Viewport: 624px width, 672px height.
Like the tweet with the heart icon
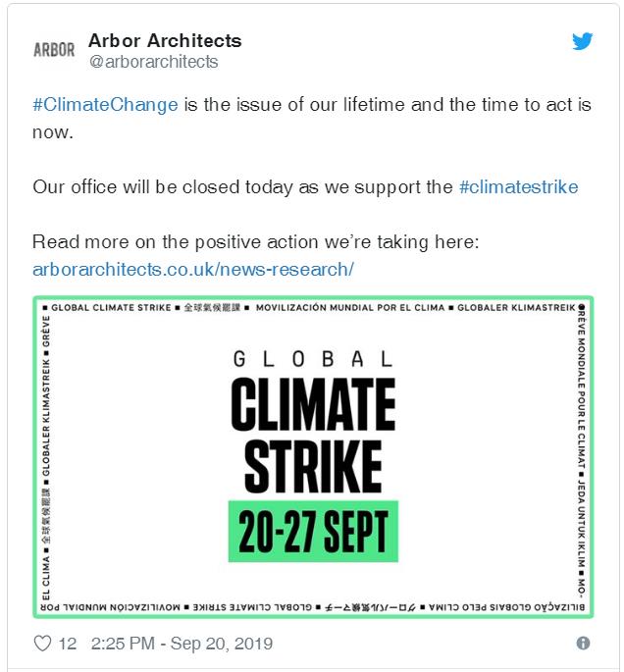click(x=42, y=645)
